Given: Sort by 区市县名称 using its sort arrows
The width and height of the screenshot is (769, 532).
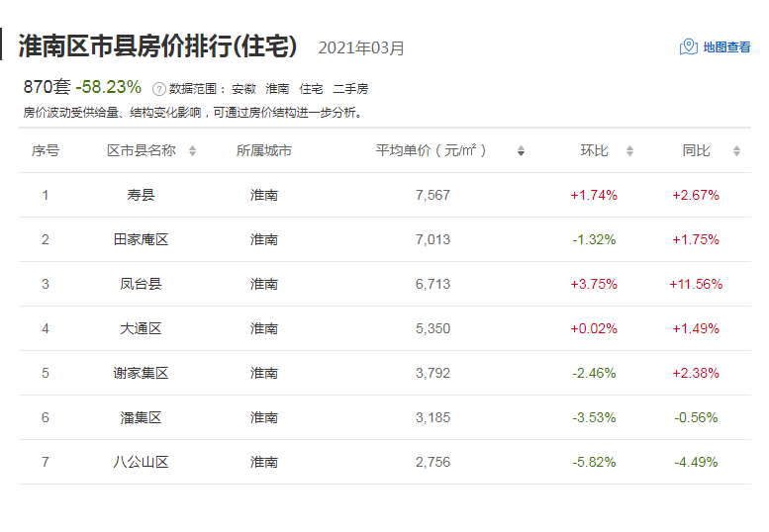Looking at the screenshot, I should coord(192,151).
